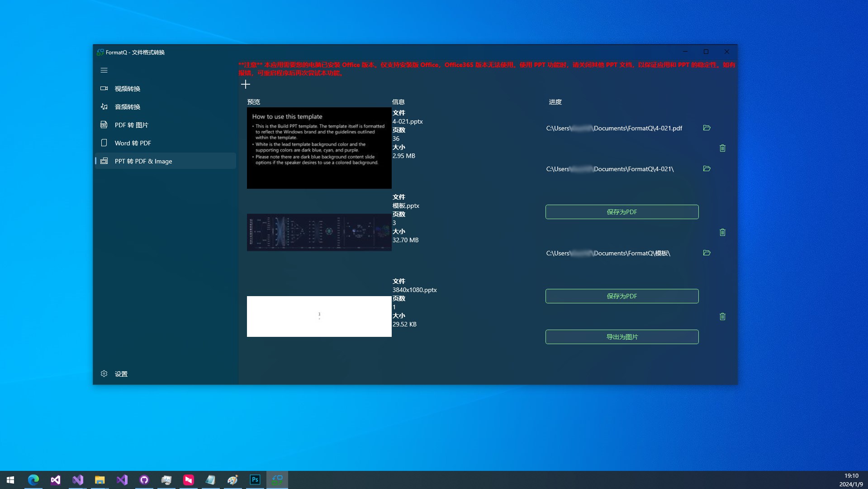This screenshot has width=868, height=489.
Task: Click the size value 2.95 MB
Action: [403, 156]
